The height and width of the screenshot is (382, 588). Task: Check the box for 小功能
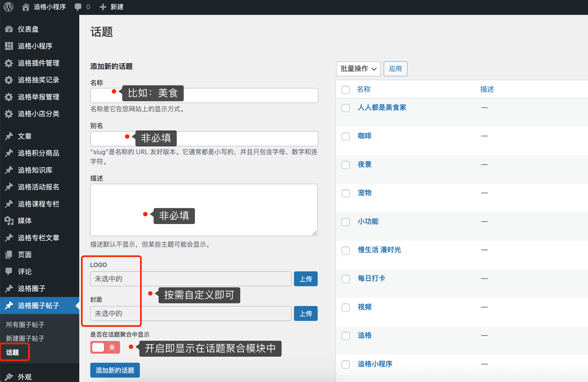tap(345, 222)
